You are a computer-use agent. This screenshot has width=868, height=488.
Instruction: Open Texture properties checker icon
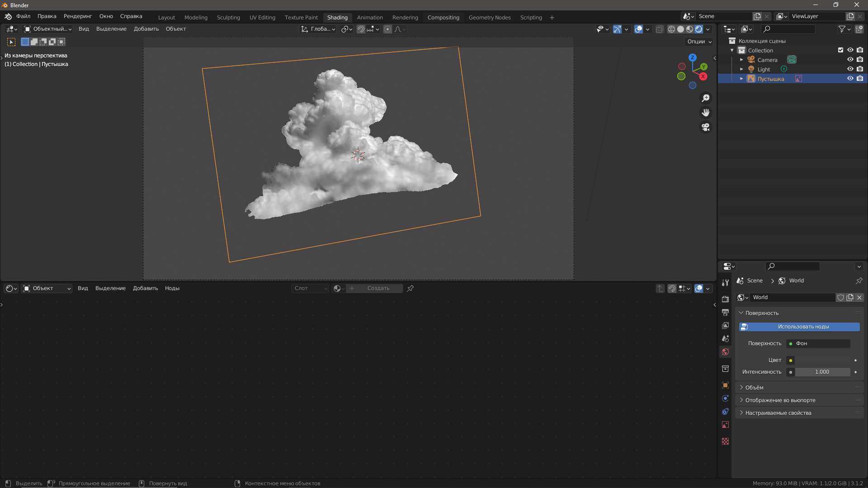click(x=725, y=441)
